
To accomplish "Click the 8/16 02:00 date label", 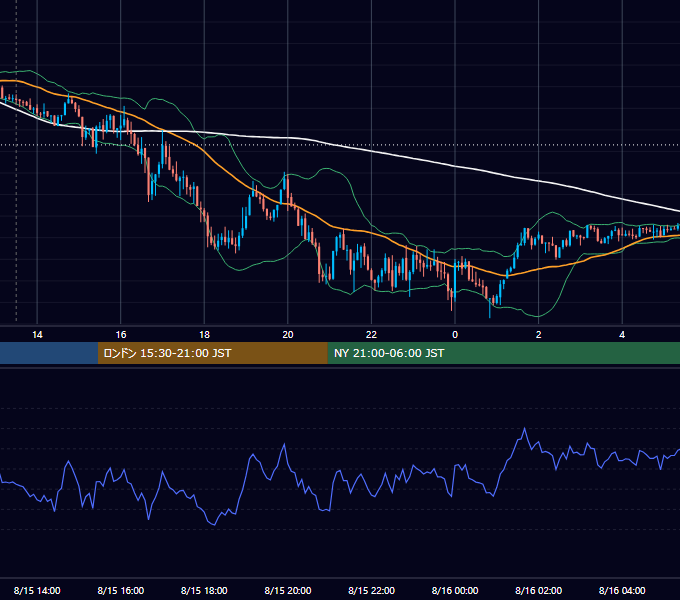I will [539, 590].
